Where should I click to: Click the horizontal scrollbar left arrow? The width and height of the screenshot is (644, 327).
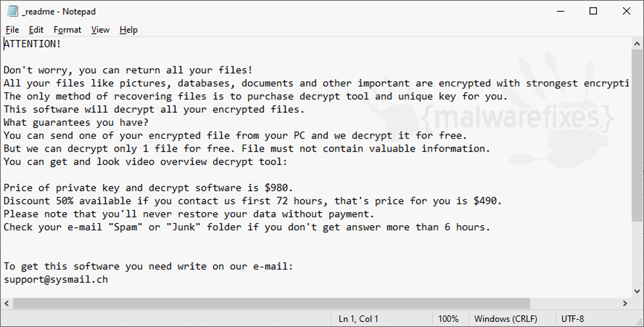[x=6, y=304]
